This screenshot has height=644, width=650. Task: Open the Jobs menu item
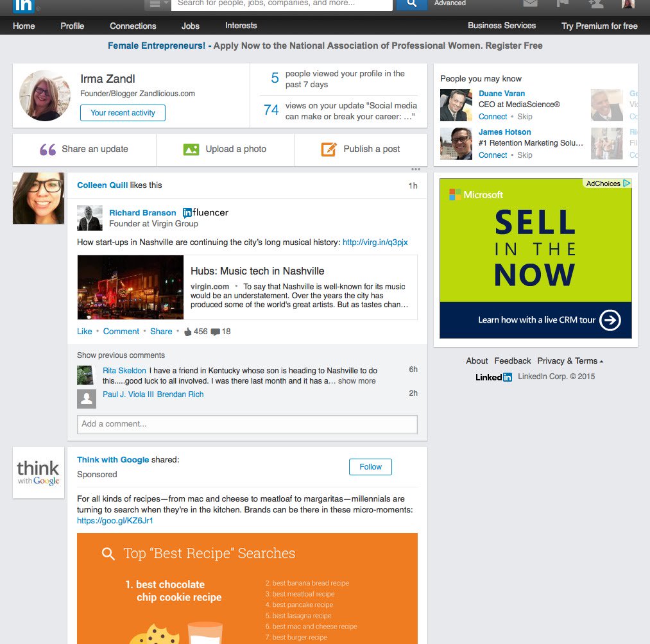pos(191,26)
